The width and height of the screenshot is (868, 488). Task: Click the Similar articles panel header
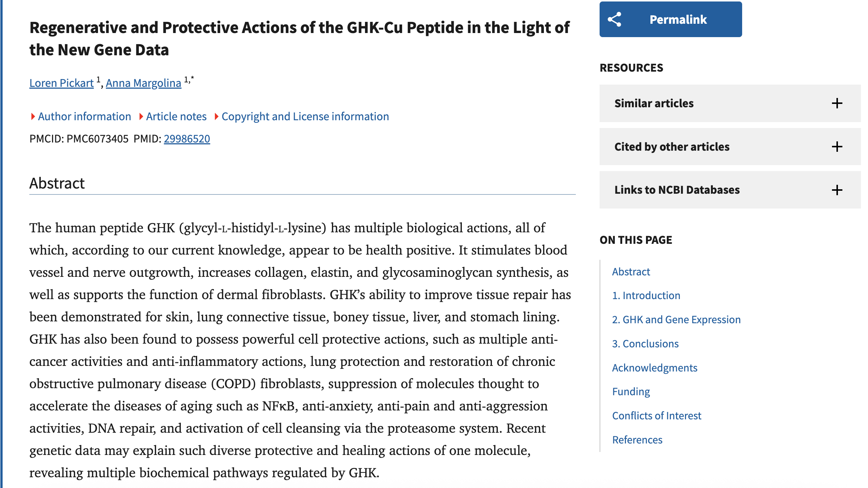[x=654, y=103]
